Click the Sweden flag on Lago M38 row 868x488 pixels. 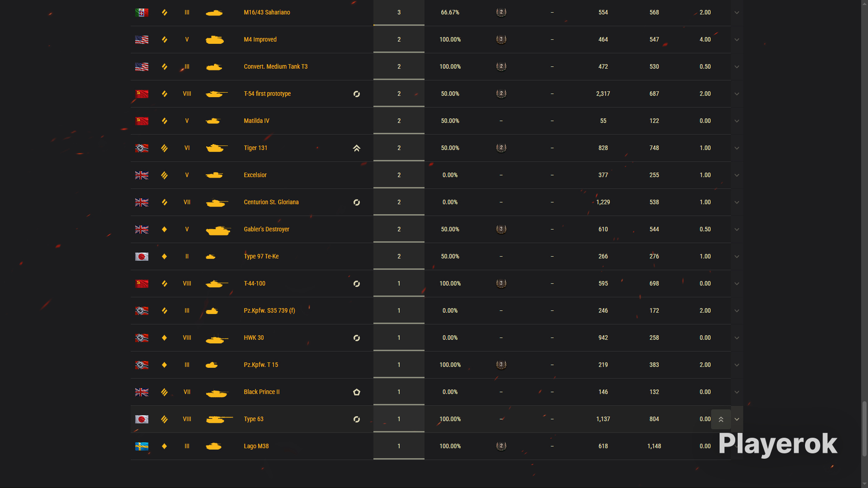pyautogui.click(x=142, y=446)
